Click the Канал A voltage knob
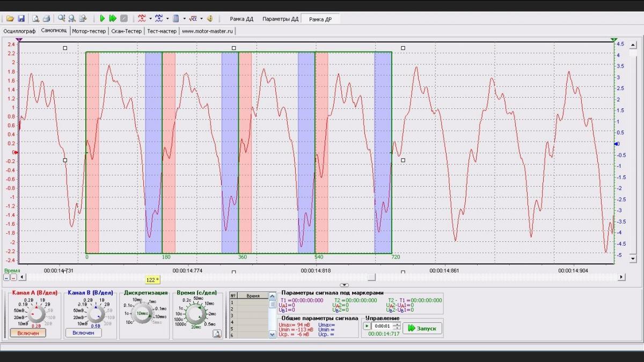This screenshot has width=644, height=362. pos(37,315)
